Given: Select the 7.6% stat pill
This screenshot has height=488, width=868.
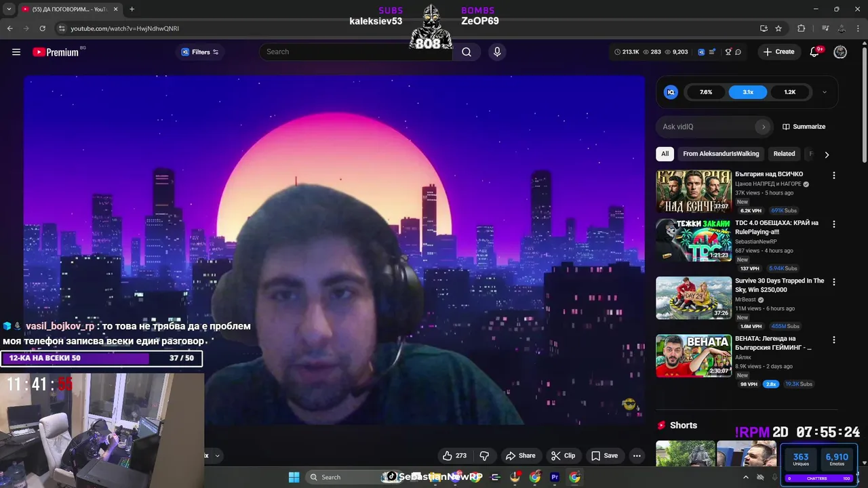Looking at the screenshot, I should click(x=706, y=92).
